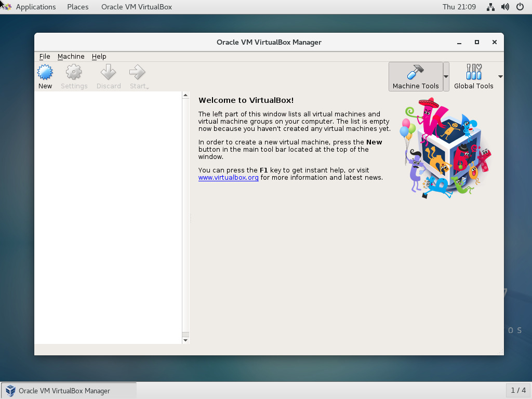
Task: Open the File menu
Action: [x=45, y=56]
